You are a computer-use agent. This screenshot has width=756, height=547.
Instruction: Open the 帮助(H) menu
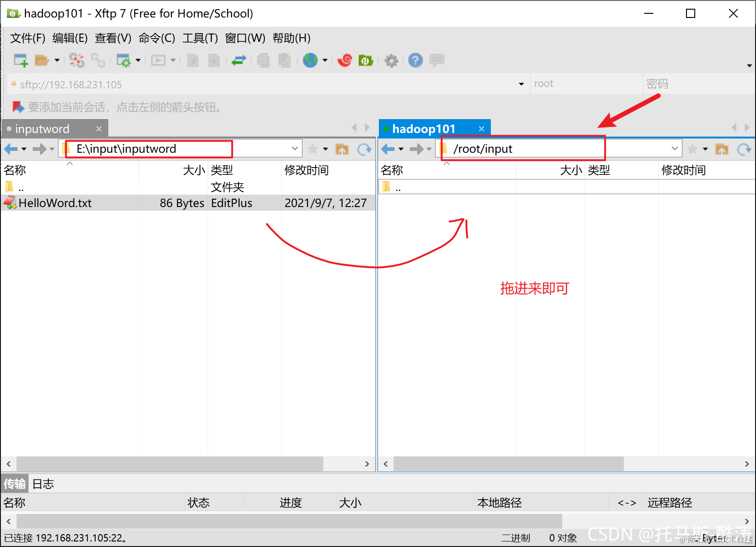(291, 38)
